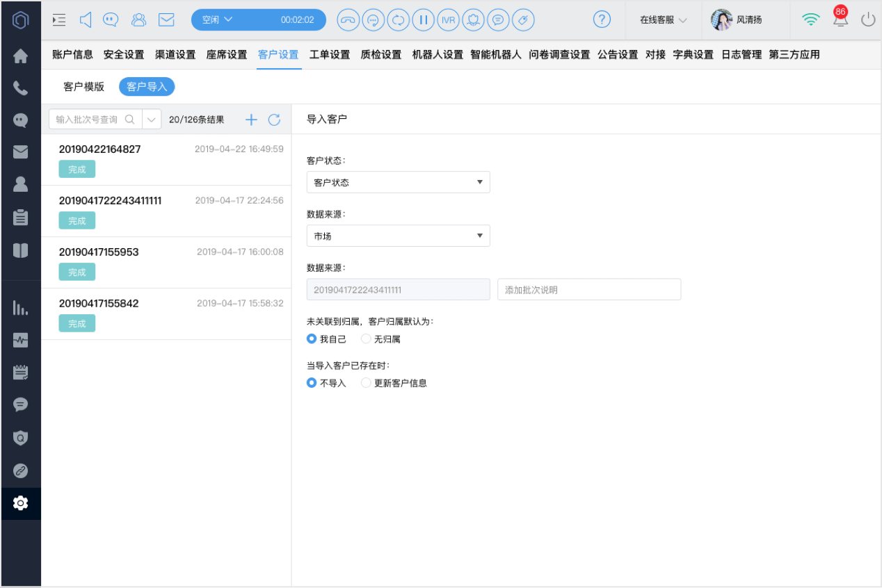Open the 空闲 agent status dropdown
The height and width of the screenshot is (588, 882).
[x=257, y=19]
